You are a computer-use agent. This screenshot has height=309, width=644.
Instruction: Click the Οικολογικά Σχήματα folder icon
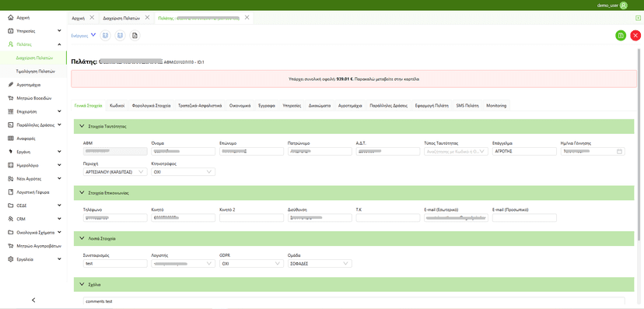coord(11,232)
